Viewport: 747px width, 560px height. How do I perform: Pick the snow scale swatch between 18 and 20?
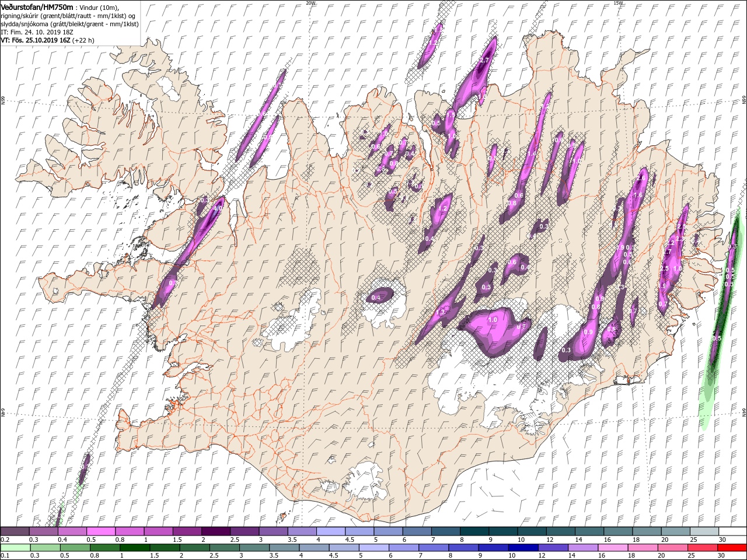click(x=647, y=531)
